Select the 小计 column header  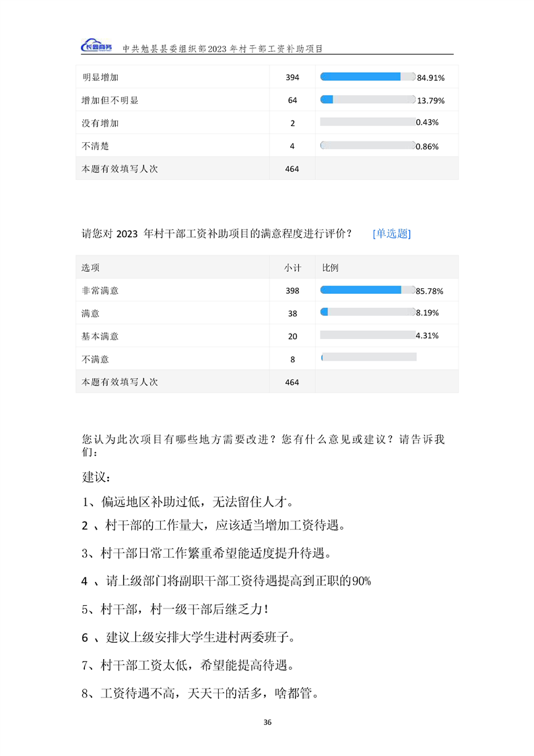pos(292,267)
